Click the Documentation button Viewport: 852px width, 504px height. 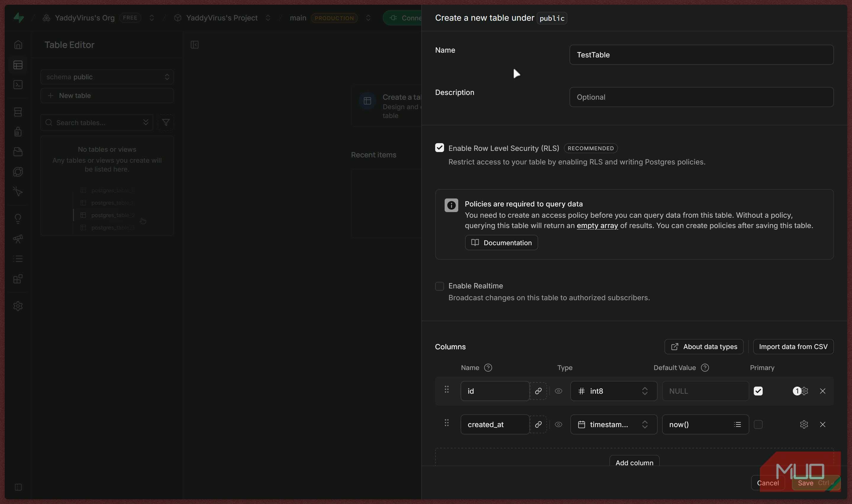coord(501,243)
